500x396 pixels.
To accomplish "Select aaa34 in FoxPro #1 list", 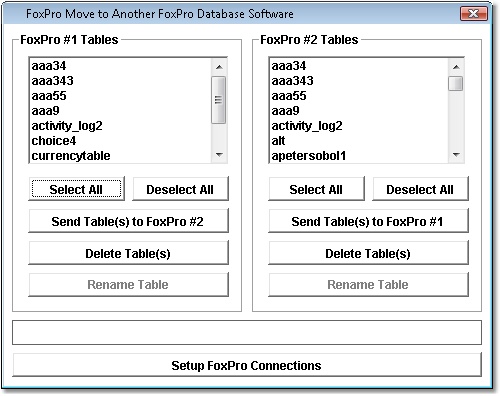I will tap(121, 66).
